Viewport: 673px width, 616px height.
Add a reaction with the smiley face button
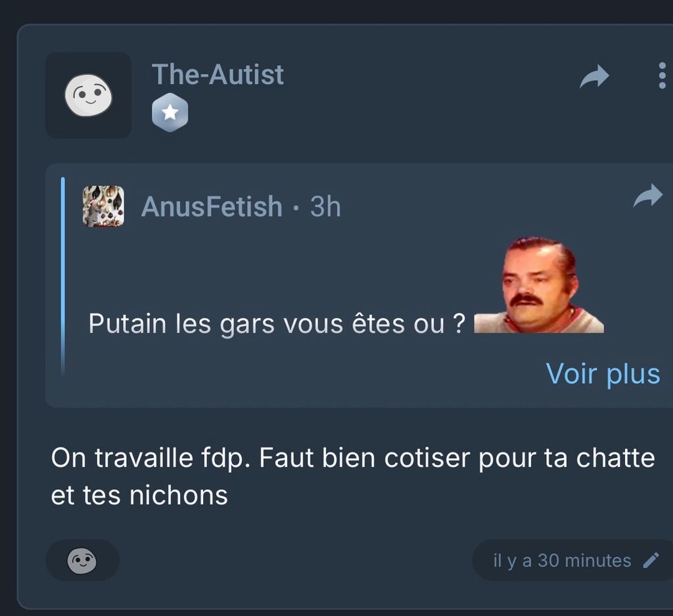pyautogui.click(x=82, y=560)
